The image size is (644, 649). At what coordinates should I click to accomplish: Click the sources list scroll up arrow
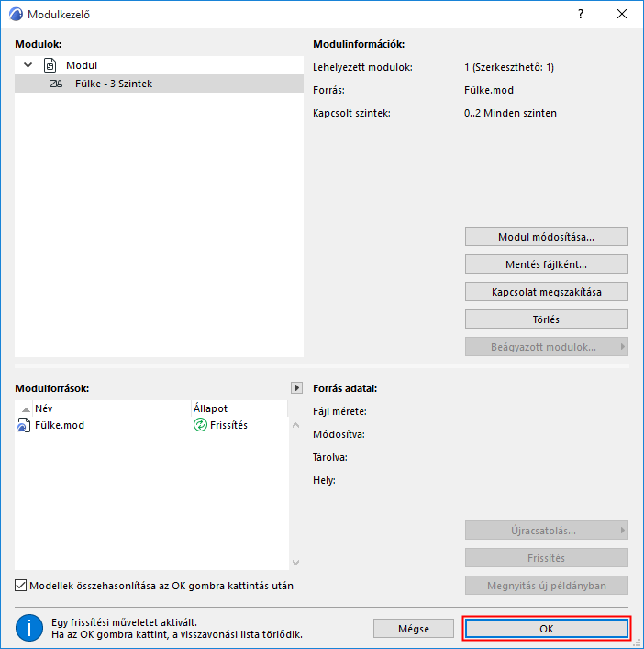pyautogui.click(x=295, y=425)
